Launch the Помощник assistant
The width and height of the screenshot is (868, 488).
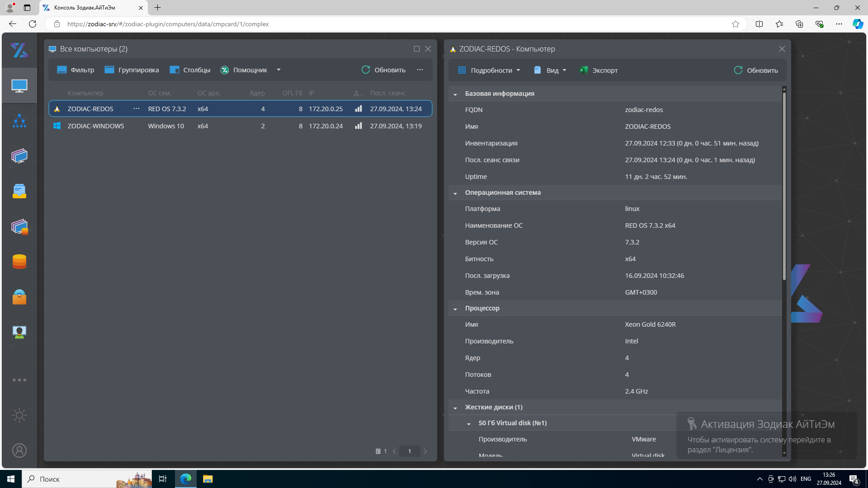pos(244,70)
